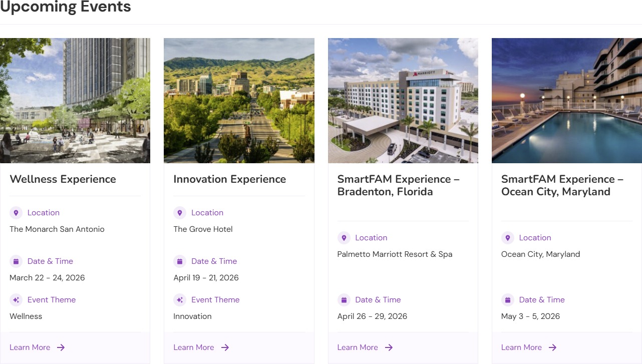This screenshot has height=364, width=642.
Task: Click location pin icon in Innovation Experience card
Action: pyautogui.click(x=180, y=213)
